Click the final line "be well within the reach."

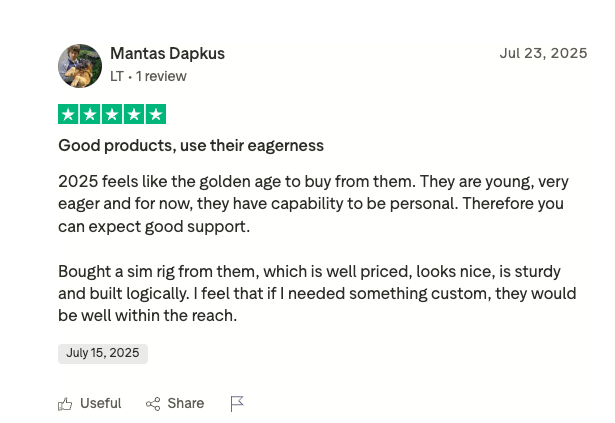point(147,316)
